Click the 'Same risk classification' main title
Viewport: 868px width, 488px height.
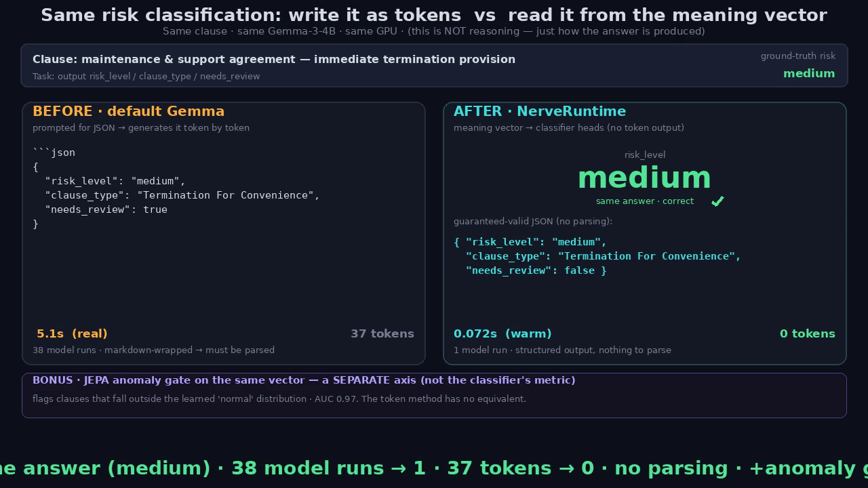coord(434,16)
